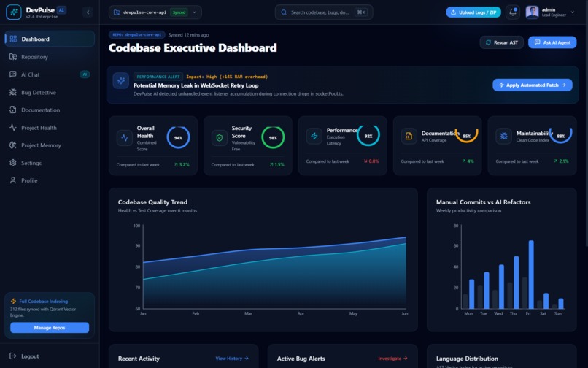
Task: Click the Maintainability bug icon
Action: click(x=503, y=136)
